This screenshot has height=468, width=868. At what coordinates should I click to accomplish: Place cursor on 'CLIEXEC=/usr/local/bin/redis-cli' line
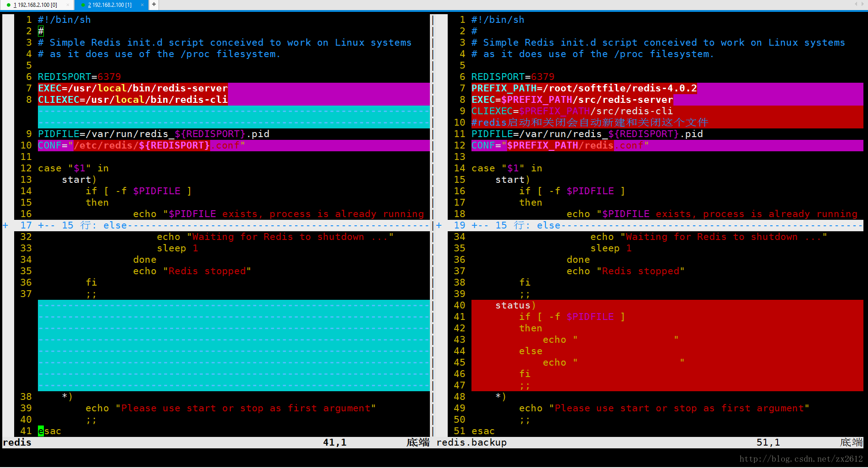(x=133, y=100)
